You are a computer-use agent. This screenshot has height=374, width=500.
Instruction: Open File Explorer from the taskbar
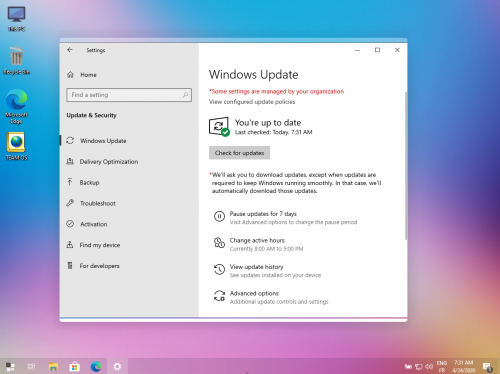pyautogui.click(x=53, y=367)
